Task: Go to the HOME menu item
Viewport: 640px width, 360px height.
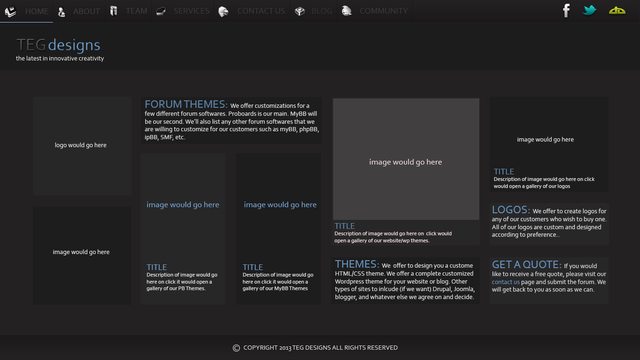Action: coord(36,11)
